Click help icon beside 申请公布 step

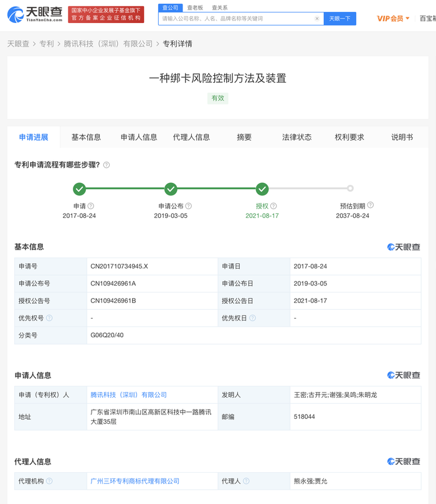(189, 206)
